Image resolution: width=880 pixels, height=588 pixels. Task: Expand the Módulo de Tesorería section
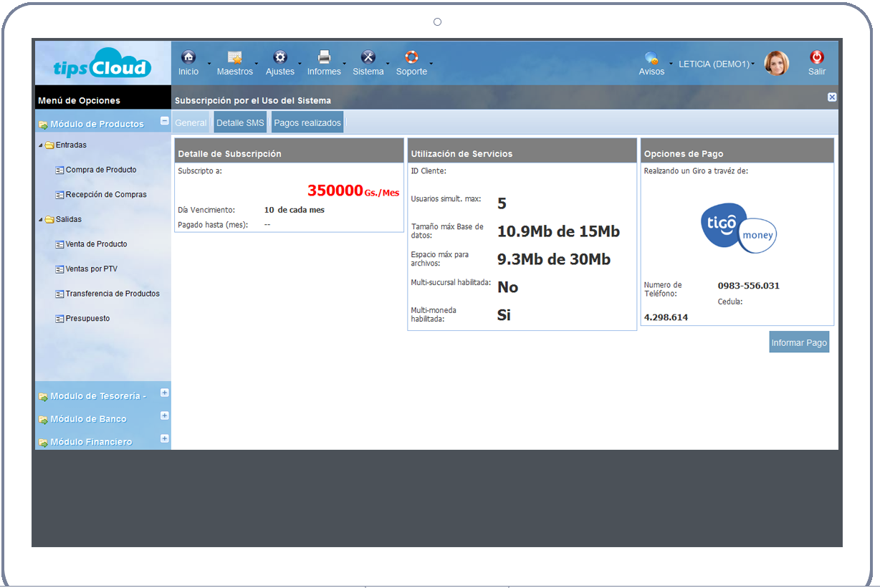pos(164,392)
